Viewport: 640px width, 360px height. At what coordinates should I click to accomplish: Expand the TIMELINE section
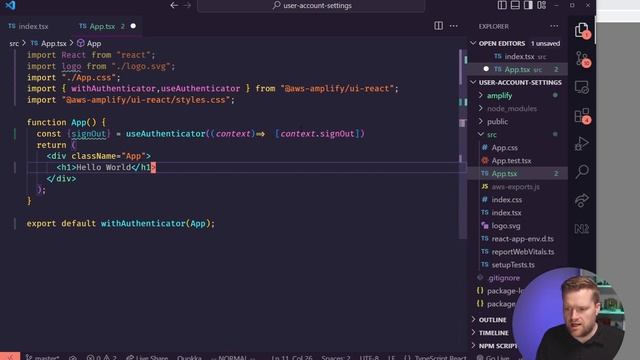pyautogui.click(x=492, y=333)
